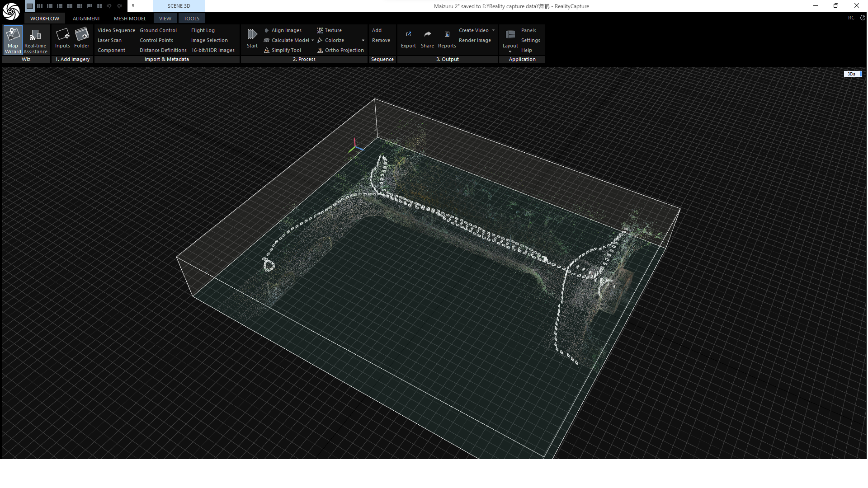868x488 pixels.
Task: Select the single-view layout icon
Action: click(30, 6)
